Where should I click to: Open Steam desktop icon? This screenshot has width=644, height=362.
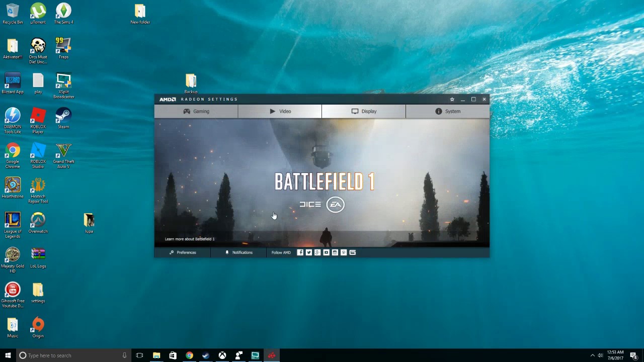coord(63,118)
